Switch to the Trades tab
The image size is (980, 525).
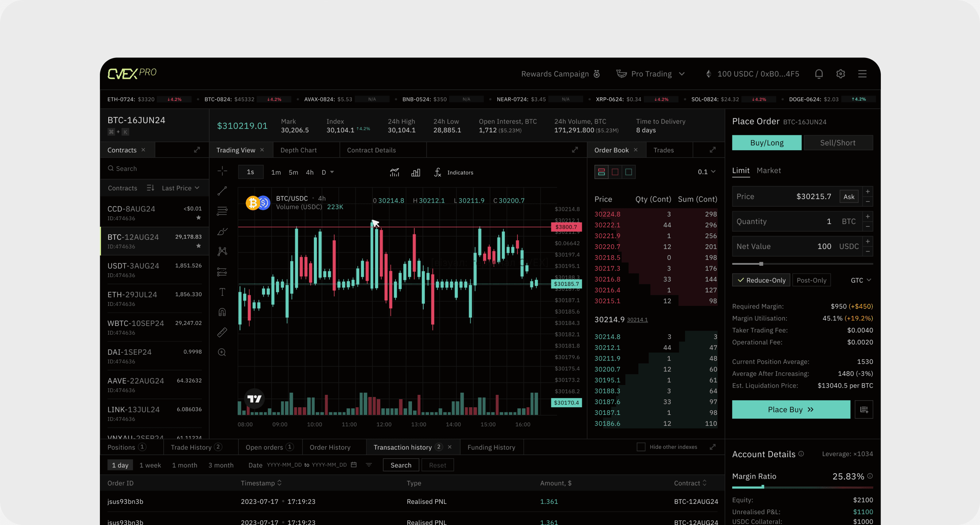[x=664, y=150]
